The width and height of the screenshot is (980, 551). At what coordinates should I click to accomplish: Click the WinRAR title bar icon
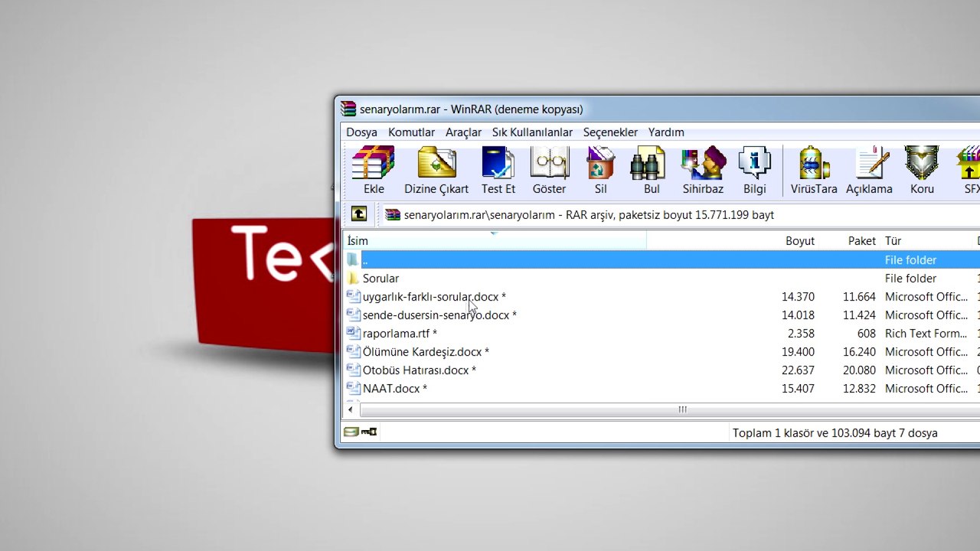coord(348,109)
